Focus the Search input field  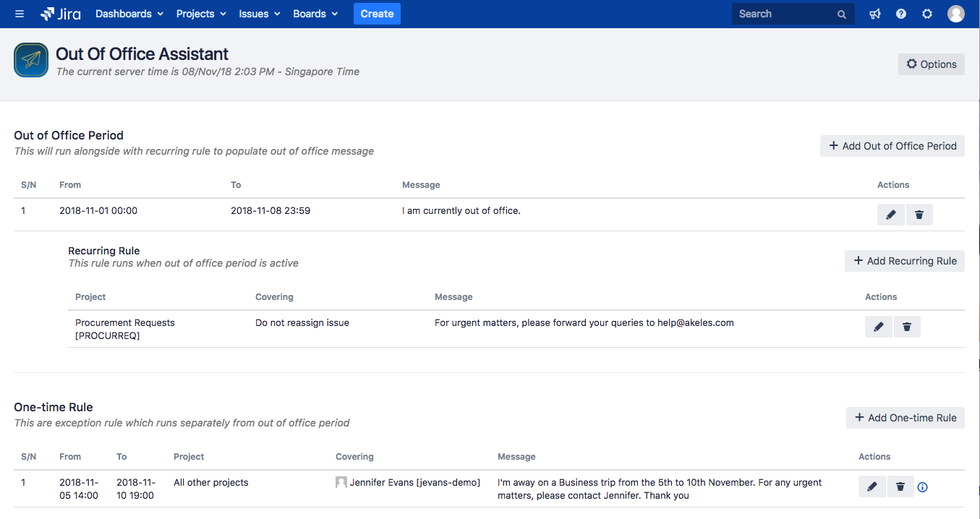coord(785,14)
